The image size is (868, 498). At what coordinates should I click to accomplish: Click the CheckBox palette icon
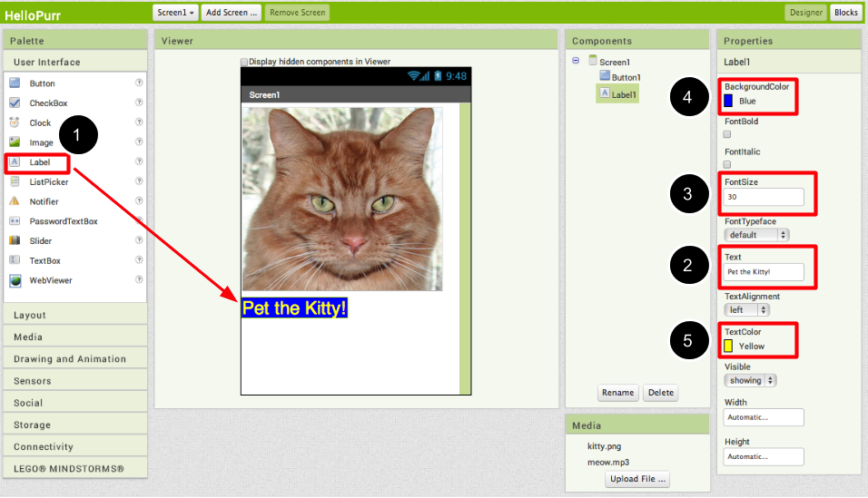pos(15,103)
